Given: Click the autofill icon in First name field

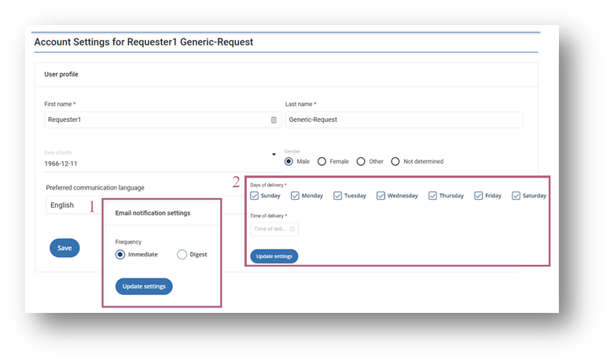Looking at the screenshot, I should coord(274,119).
